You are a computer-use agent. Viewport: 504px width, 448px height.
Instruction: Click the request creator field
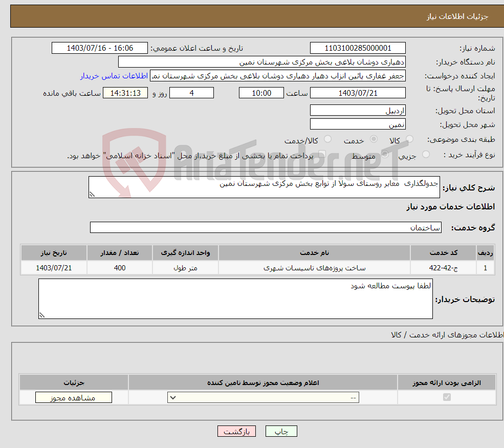pos(278,76)
